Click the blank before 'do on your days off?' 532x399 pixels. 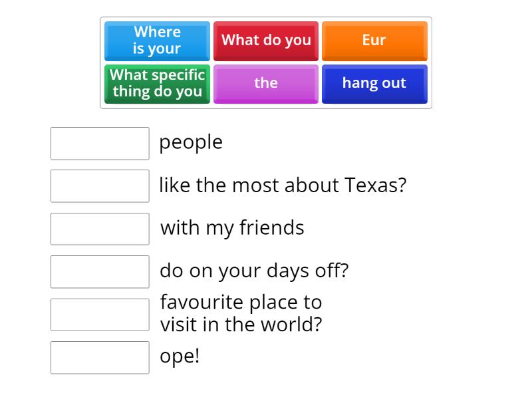pos(100,272)
